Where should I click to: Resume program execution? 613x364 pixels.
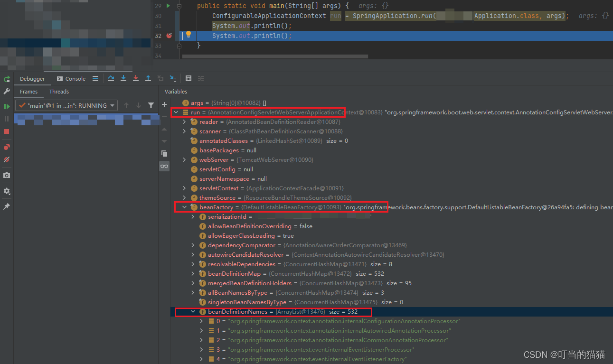(x=7, y=107)
